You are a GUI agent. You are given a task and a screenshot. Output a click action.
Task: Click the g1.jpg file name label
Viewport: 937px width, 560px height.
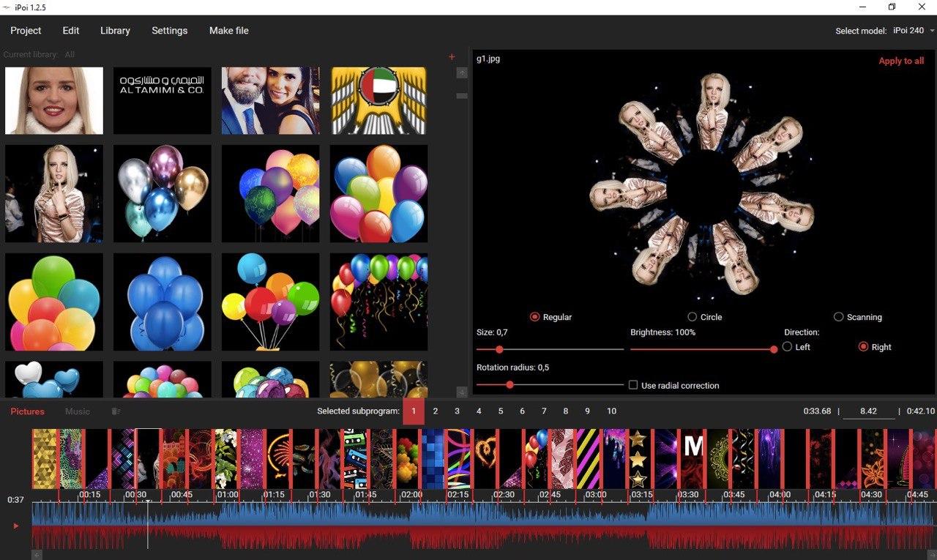pyautogui.click(x=488, y=59)
